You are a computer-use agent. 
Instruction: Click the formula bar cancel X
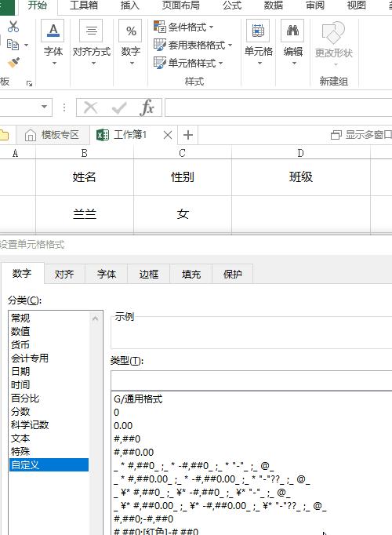91,107
